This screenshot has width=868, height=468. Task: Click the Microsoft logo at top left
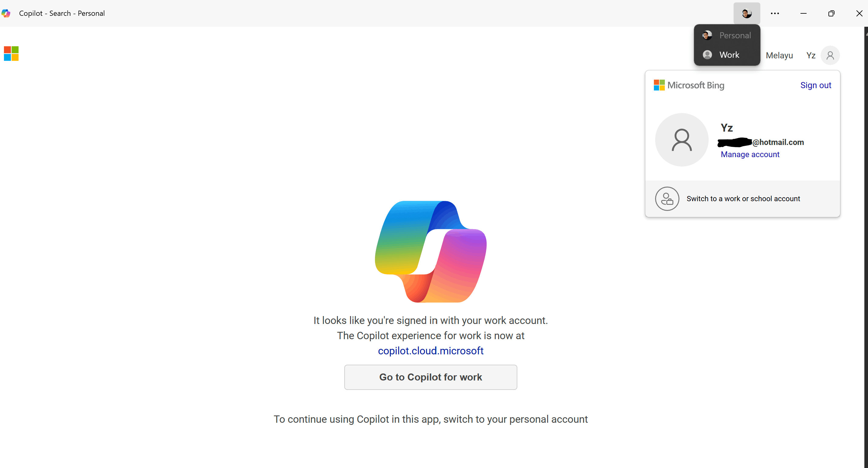[11, 53]
